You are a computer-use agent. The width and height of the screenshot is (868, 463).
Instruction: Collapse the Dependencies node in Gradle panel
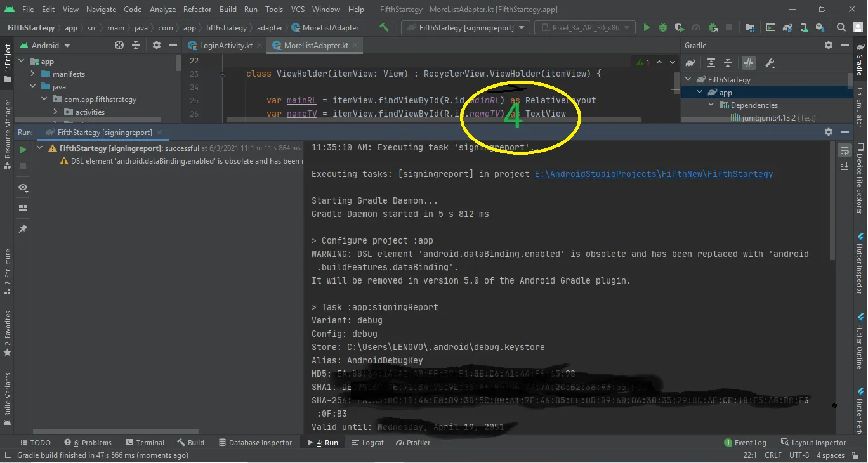coord(711,105)
